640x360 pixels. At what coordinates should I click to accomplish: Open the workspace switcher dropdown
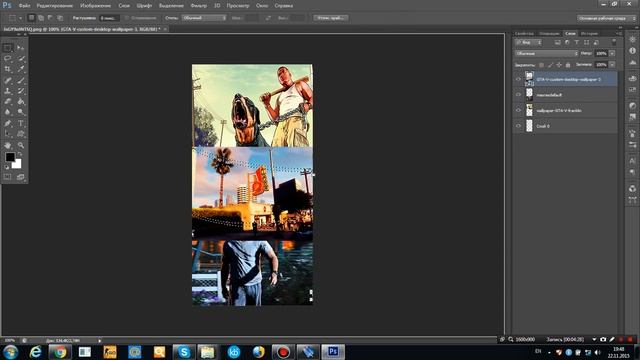point(607,18)
